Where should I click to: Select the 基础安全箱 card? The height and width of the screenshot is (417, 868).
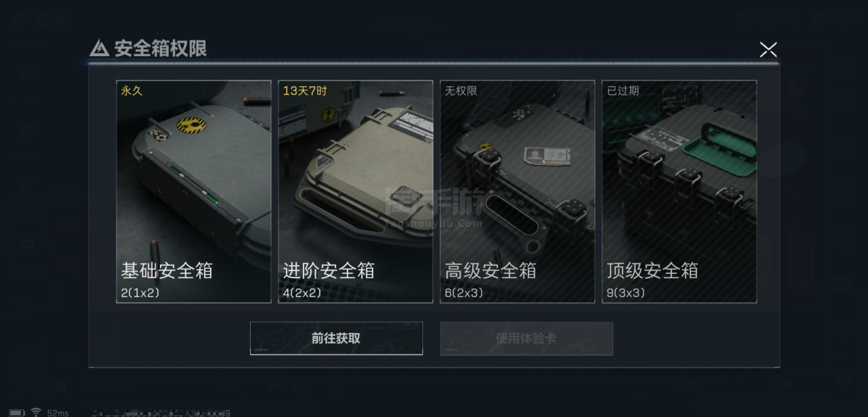click(x=193, y=192)
